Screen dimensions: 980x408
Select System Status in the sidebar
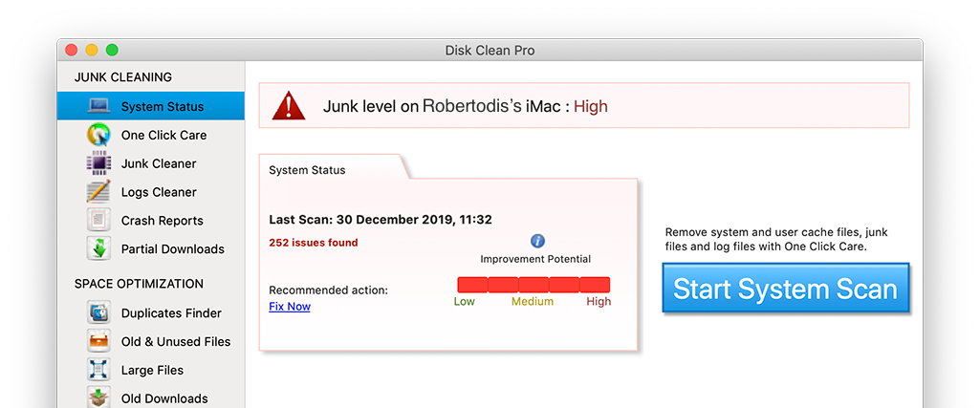[x=151, y=106]
